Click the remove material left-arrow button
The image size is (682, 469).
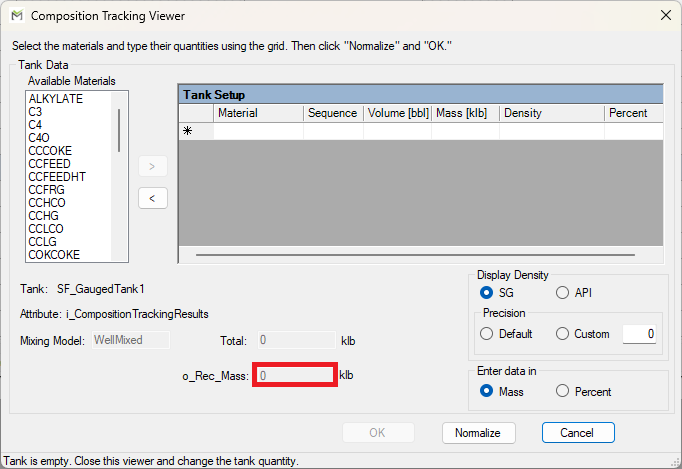[151, 198]
